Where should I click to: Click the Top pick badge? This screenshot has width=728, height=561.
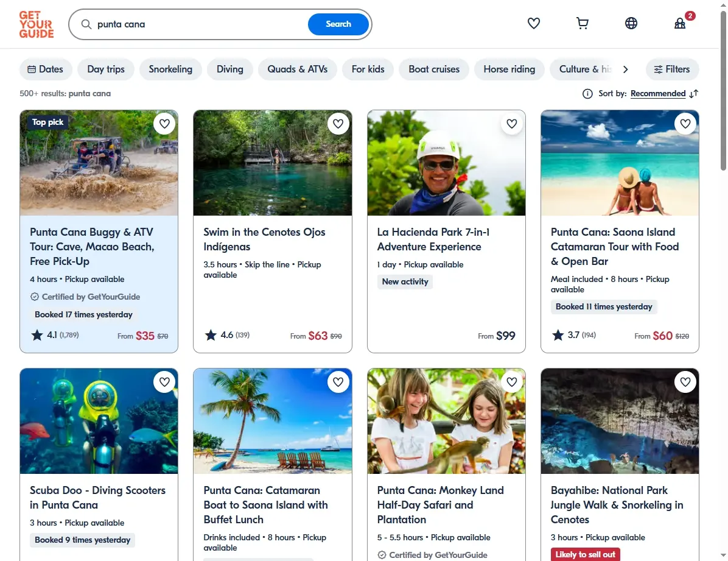pos(48,122)
